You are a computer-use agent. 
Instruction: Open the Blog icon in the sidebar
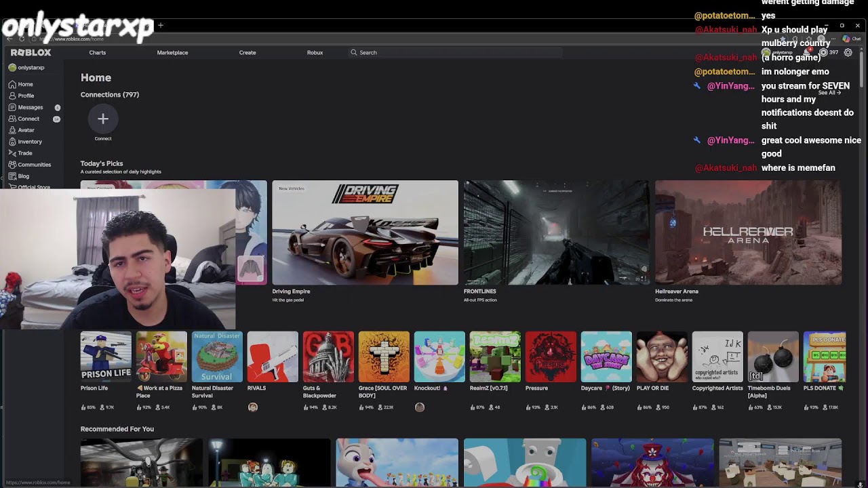coord(12,176)
